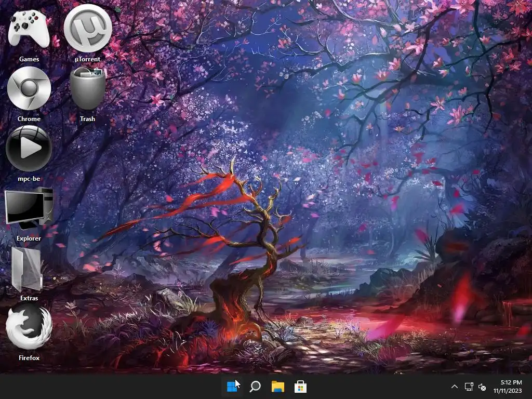Screen dimensions: 532x399
Task: Select the "µTorrent" icon label text
Action: click(87, 59)
